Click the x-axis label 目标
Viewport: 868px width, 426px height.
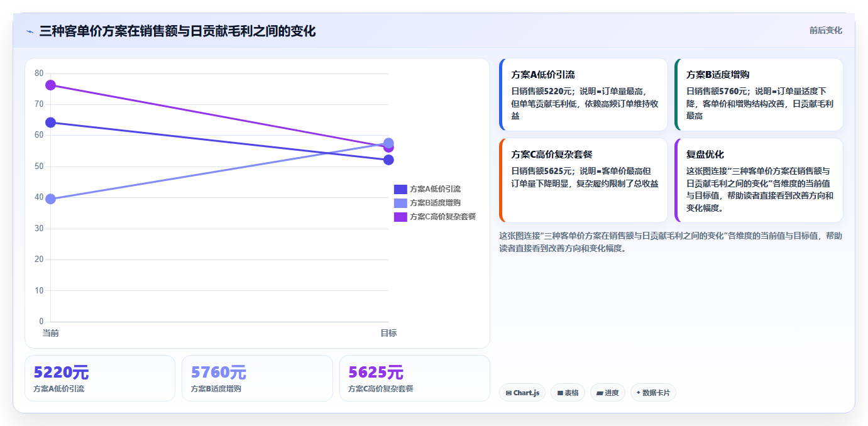point(388,333)
